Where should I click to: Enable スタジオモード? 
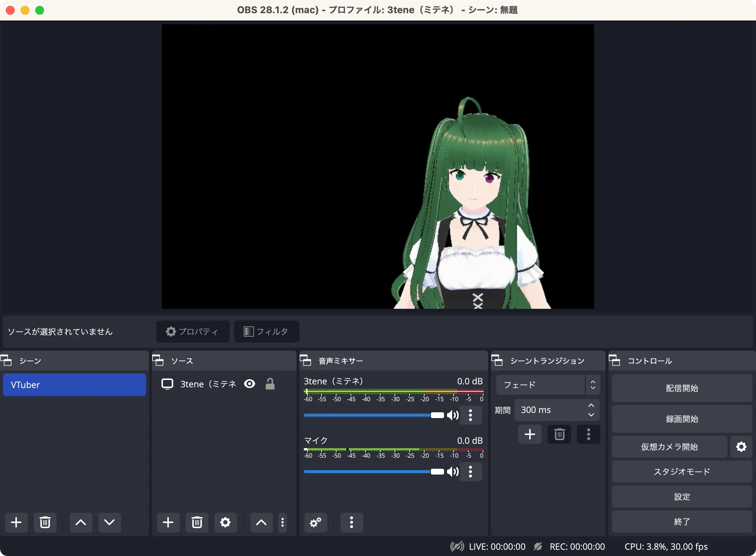pos(682,472)
